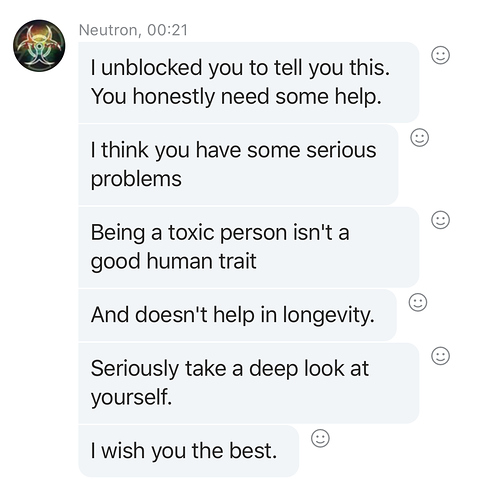Select the 'And doesn't help in longevity.' bubble

point(237,315)
